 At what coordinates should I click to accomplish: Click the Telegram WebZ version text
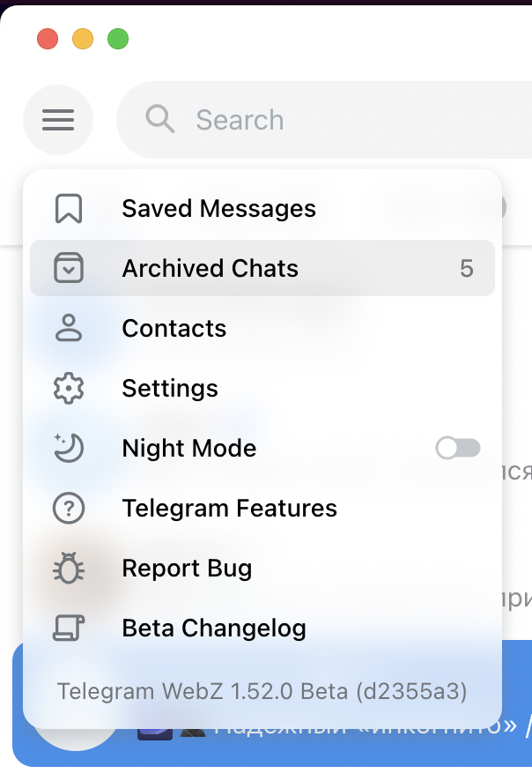(x=262, y=690)
